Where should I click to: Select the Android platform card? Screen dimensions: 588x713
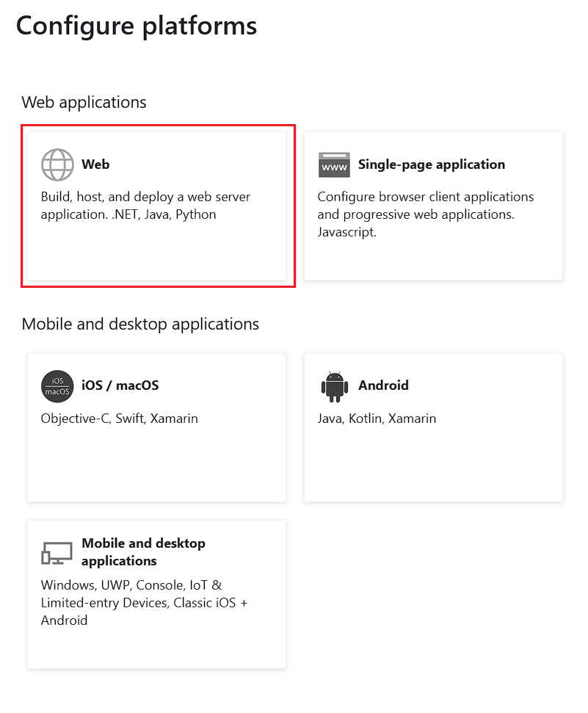pos(433,428)
